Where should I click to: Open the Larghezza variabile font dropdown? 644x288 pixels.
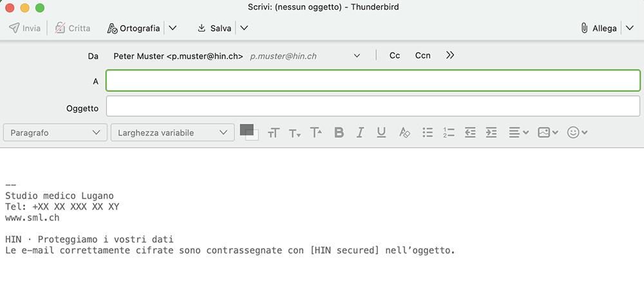click(x=173, y=133)
